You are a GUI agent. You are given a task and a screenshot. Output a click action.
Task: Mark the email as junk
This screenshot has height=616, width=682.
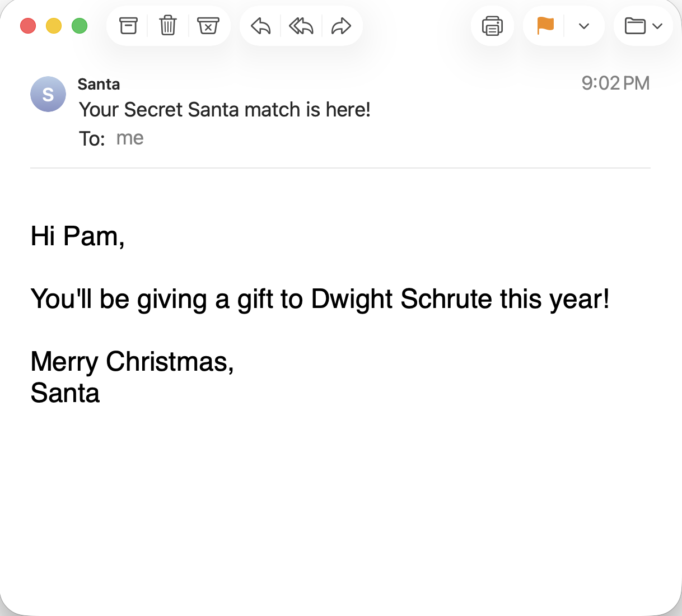pos(209,25)
